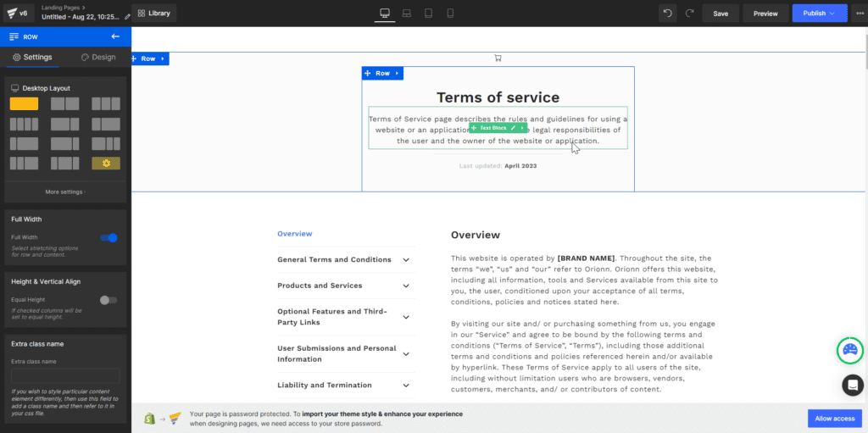Open the Settings tab
Image resolution: width=868 pixels, height=433 pixels.
[x=33, y=57]
